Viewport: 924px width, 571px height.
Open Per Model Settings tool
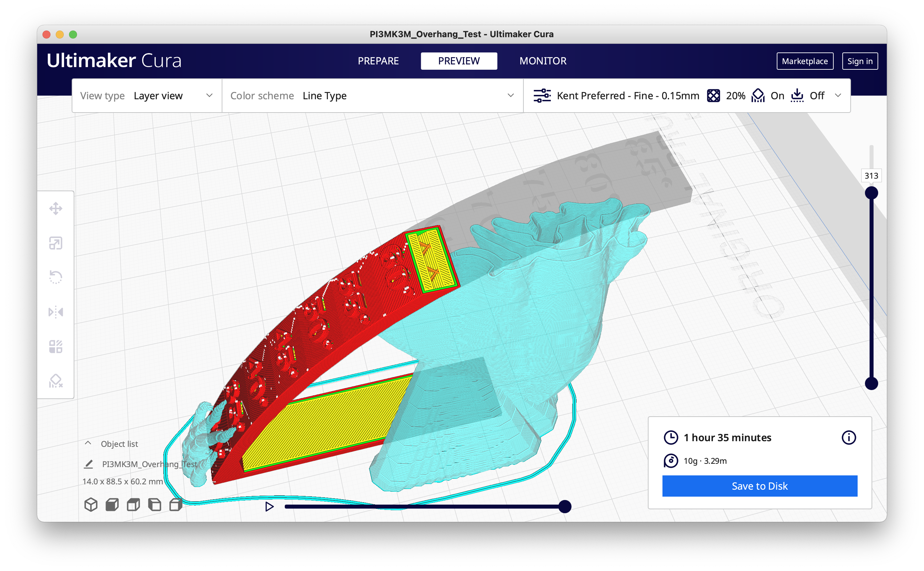55,346
